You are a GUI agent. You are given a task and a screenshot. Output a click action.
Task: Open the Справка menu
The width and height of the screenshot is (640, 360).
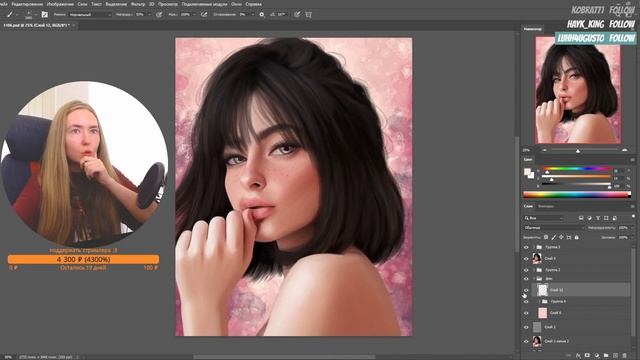coord(253,4)
